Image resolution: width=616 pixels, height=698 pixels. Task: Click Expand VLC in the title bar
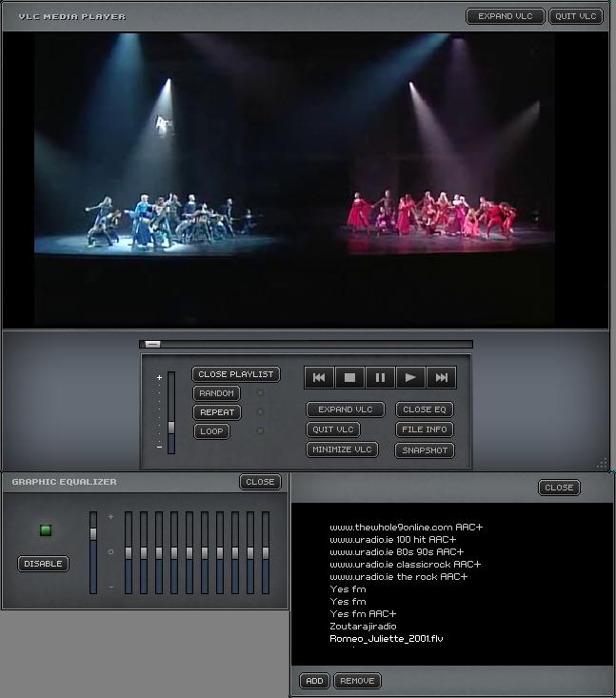(x=505, y=16)
